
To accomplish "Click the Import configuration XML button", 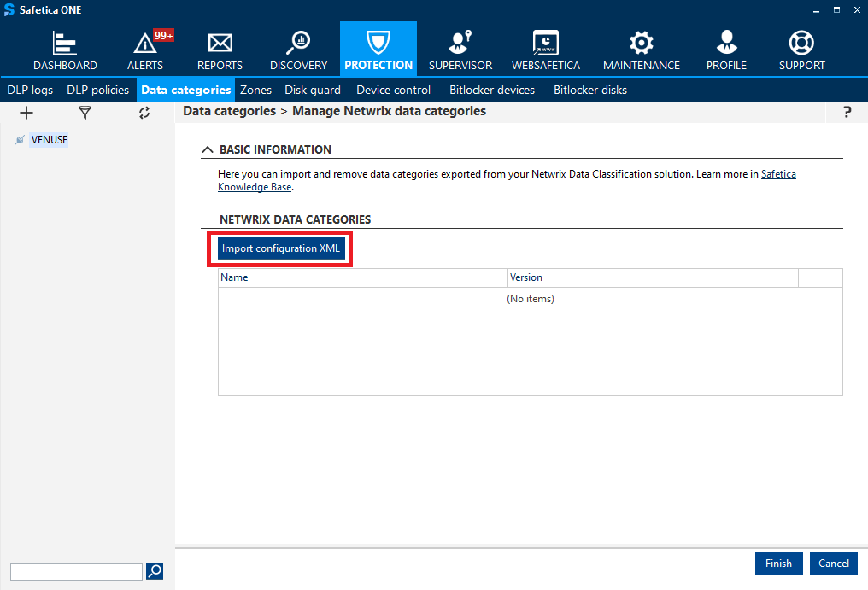I will (x=281, y=248).
